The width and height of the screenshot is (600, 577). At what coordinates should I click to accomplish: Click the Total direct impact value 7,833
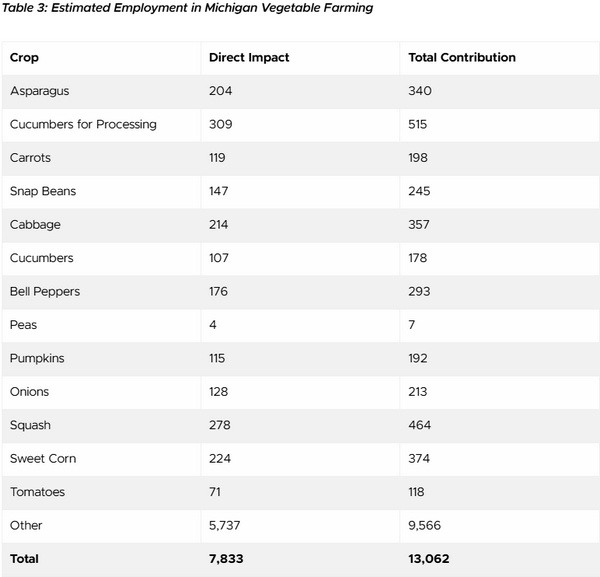pos(227,559)
